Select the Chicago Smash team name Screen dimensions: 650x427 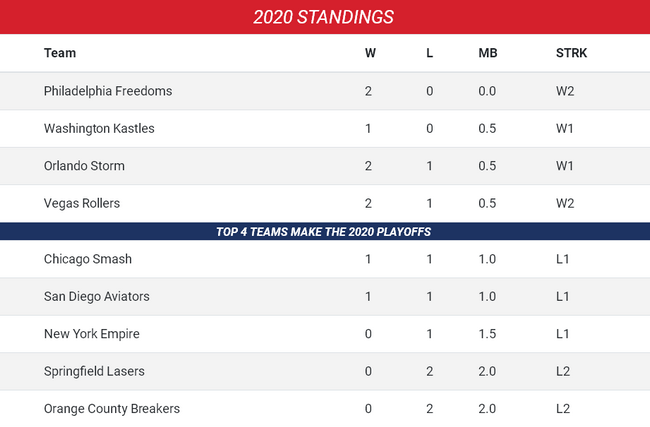88,259
